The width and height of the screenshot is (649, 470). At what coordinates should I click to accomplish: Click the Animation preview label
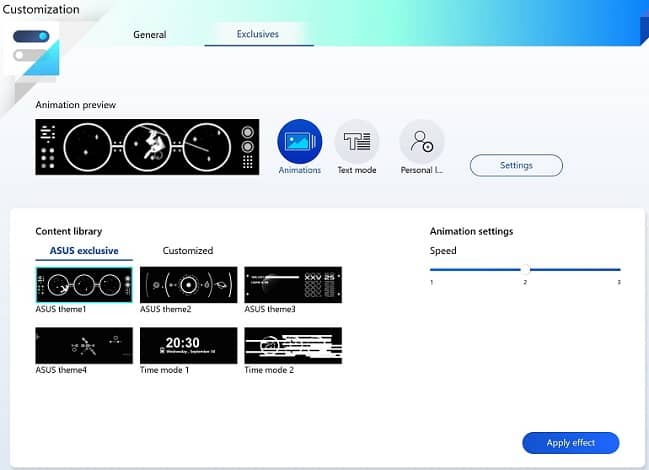coord(76,105)
